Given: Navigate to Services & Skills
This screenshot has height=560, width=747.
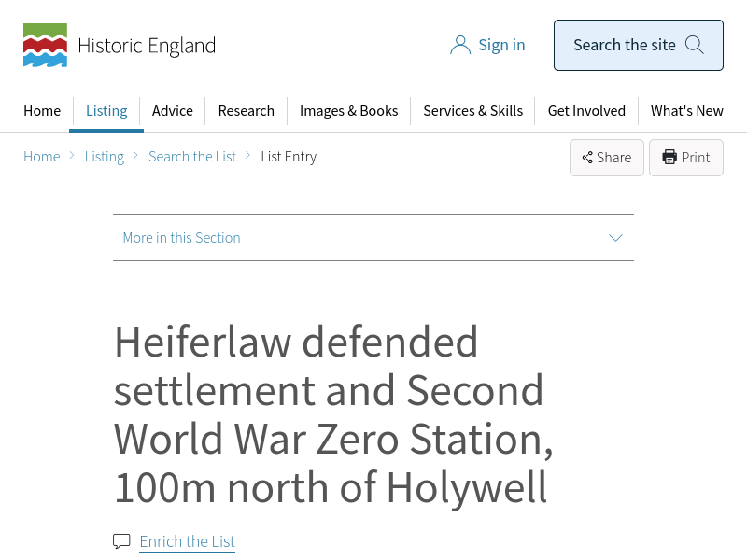Looking at the screenshot, I should pos(472,111).
